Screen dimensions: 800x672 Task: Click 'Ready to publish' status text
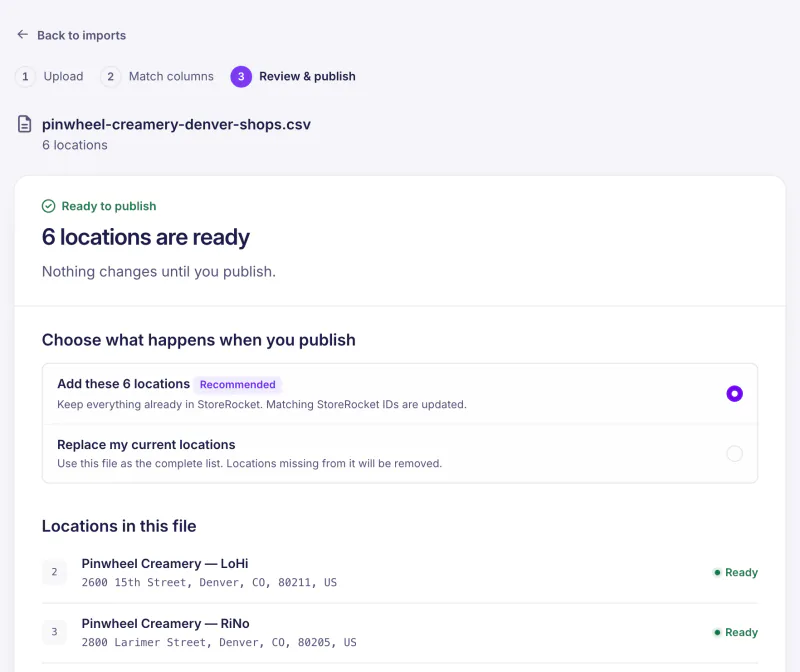[109, 206]
